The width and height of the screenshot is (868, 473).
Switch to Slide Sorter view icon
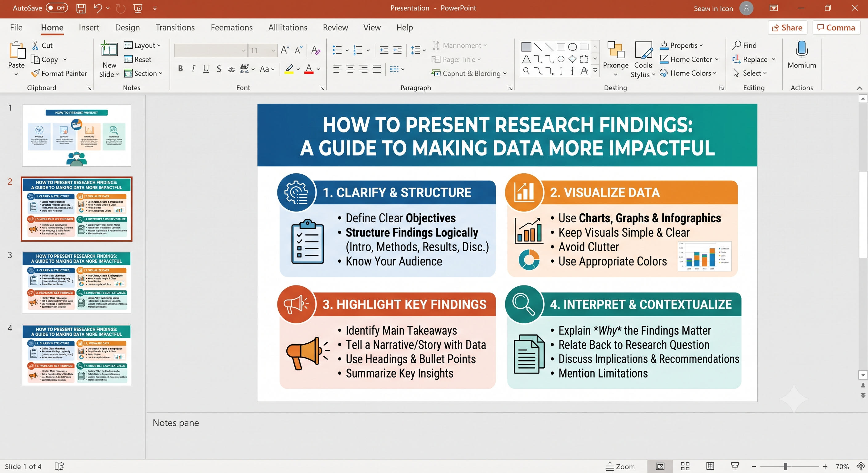click(685, 466)
